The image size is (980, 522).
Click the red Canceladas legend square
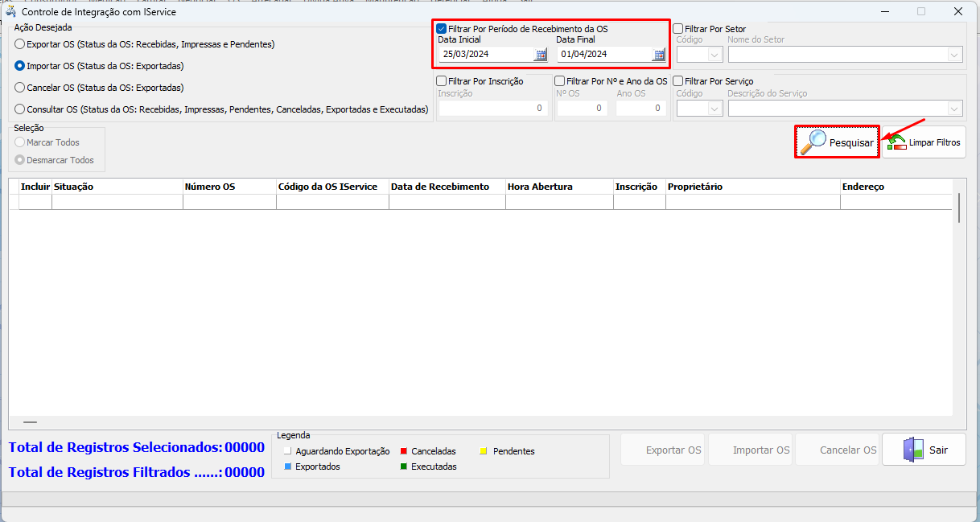(x=403, y=451)
